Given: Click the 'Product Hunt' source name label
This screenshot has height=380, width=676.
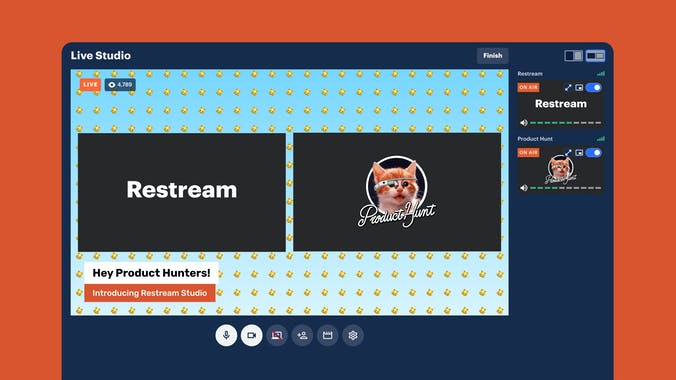Looking at the screenshot, I should click(535, 139).
